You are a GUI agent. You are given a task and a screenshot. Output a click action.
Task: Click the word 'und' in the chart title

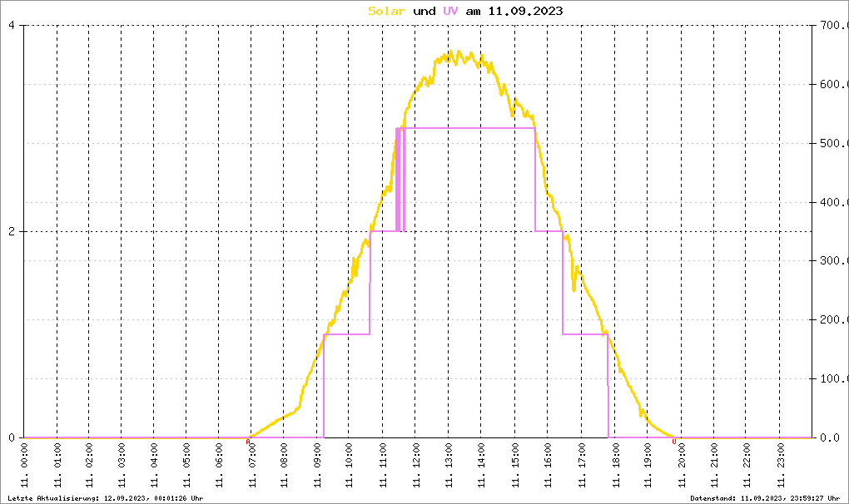click(x=424, y=11)
